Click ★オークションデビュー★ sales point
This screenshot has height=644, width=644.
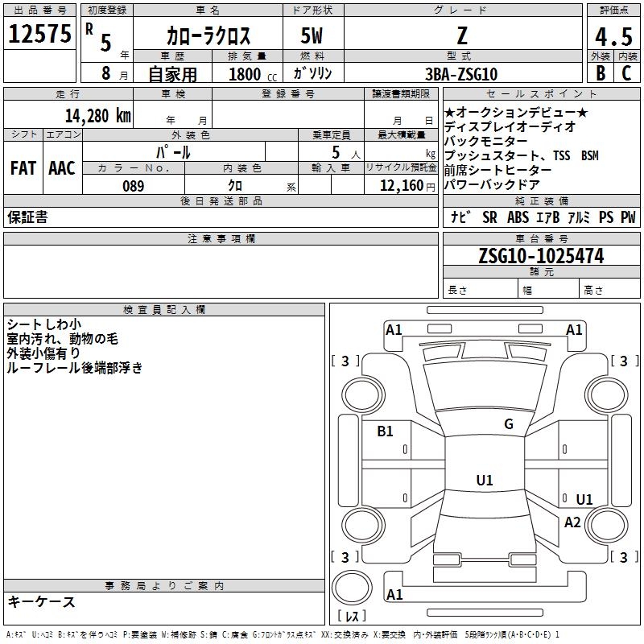click(516, 112)
